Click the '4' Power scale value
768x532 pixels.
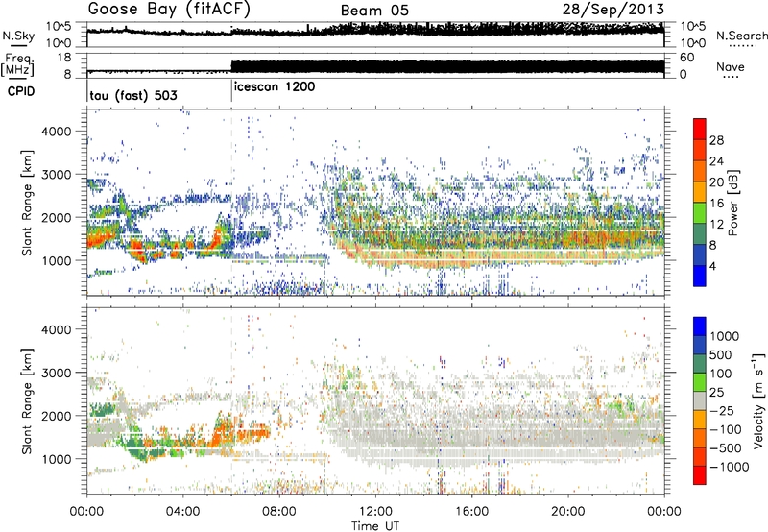[712, 266]
